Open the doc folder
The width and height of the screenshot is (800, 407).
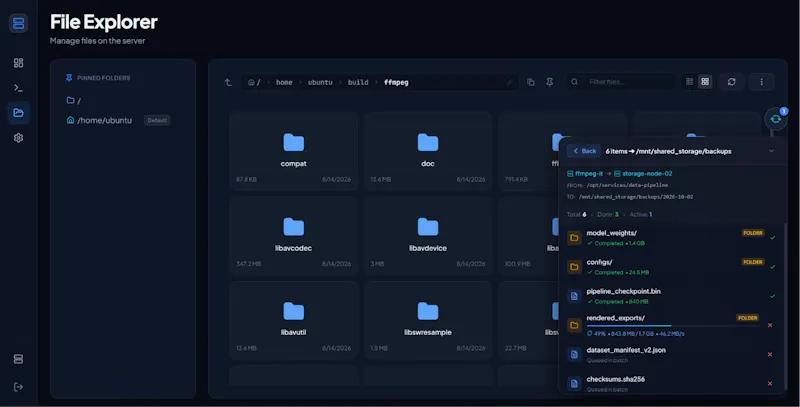pyautogui.click(x=428, y=150)
